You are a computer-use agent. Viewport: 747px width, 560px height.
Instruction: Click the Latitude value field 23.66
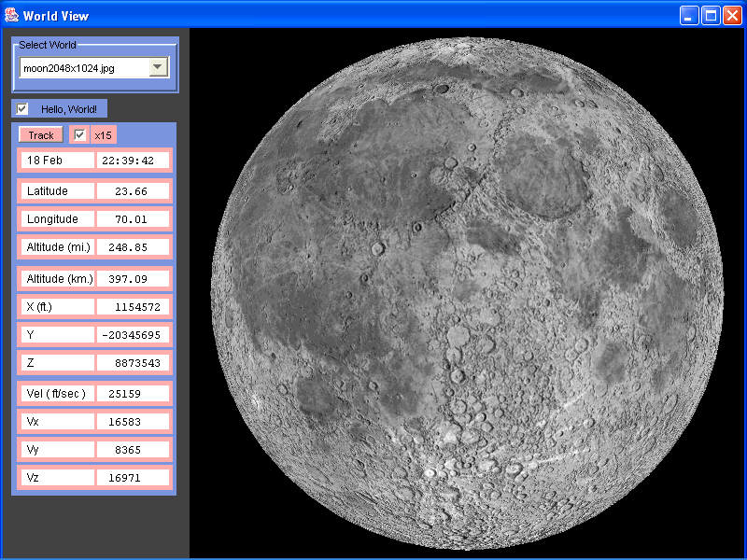pos(133,191)
